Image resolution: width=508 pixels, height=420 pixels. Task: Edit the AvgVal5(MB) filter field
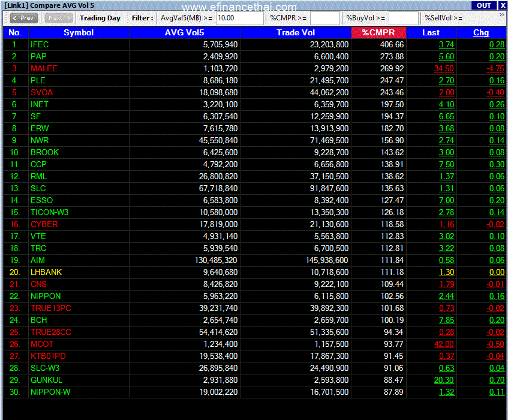click(x=239, y=18)
